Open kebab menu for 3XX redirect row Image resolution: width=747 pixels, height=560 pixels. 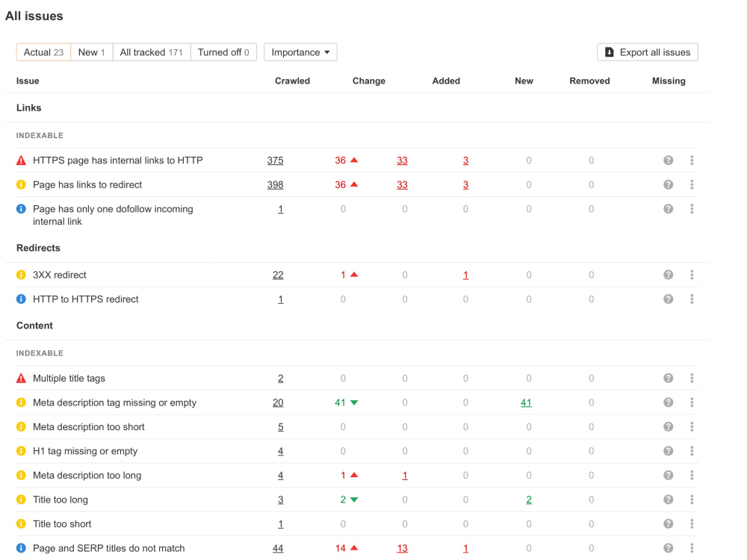pos(692,275)
